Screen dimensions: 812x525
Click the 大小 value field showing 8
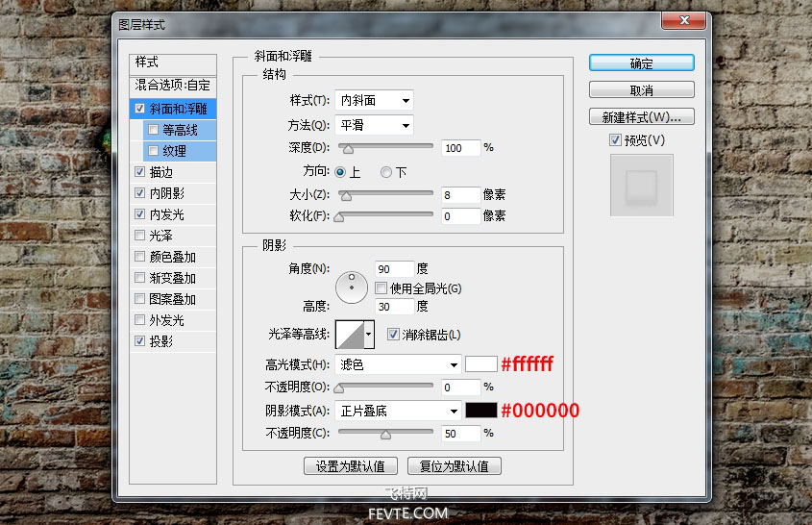461,195
